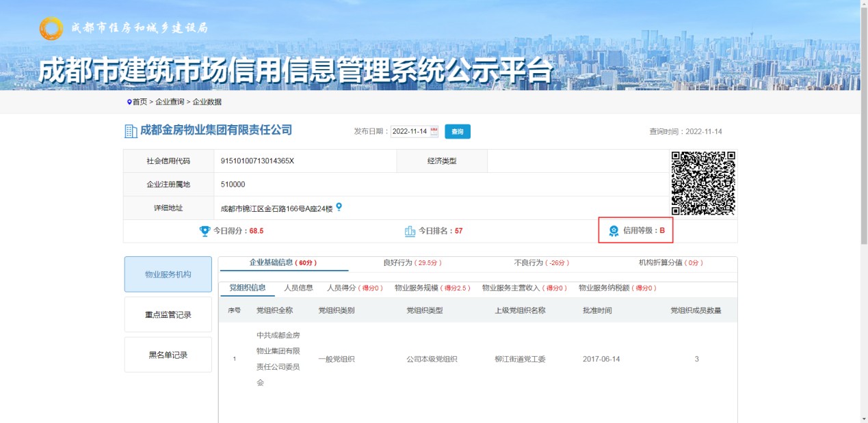Click the trophy icon for today's score

tap(205, 231)
